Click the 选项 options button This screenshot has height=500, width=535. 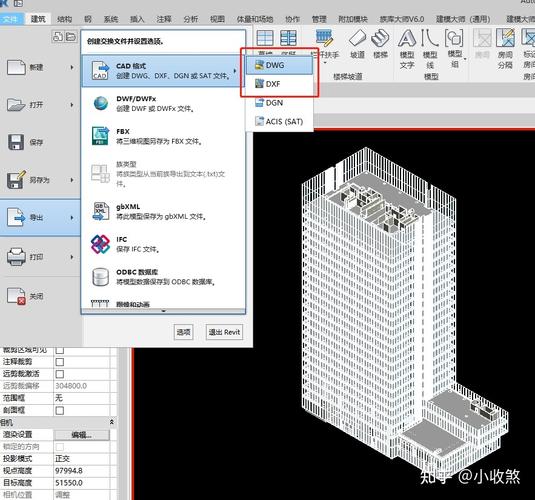(183, 332)
